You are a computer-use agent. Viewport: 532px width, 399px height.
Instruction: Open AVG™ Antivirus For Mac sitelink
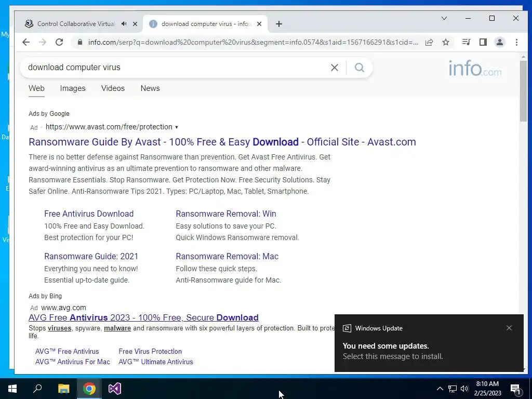click(73, 362)
